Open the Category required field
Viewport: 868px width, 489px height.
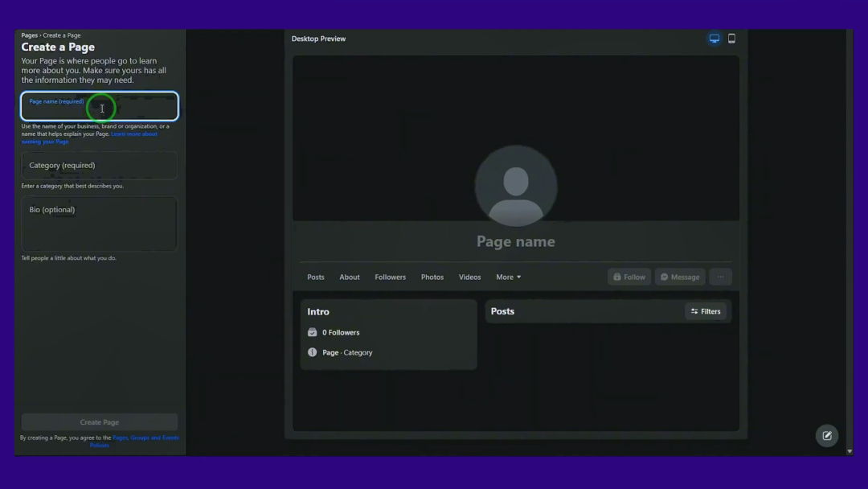[100, 166]
